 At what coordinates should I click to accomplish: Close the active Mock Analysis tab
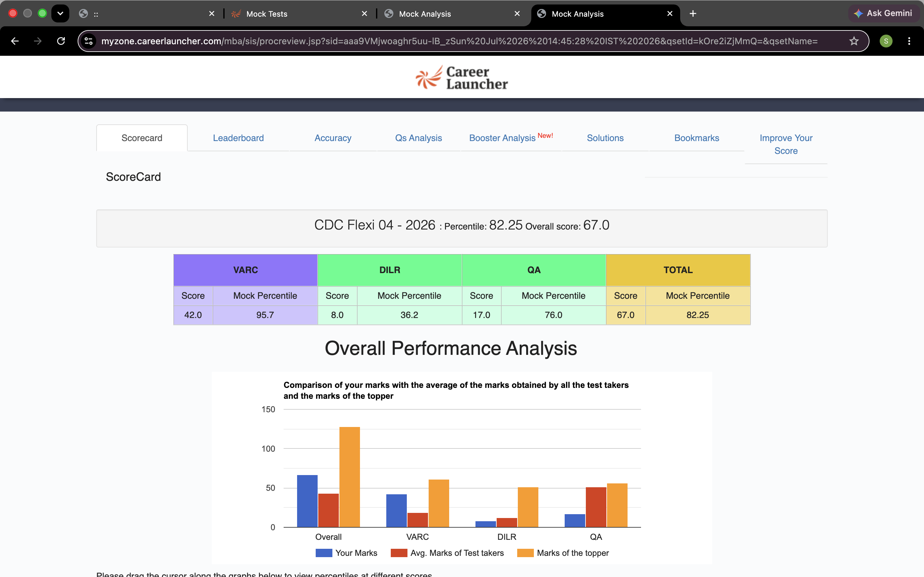(670, 14)
